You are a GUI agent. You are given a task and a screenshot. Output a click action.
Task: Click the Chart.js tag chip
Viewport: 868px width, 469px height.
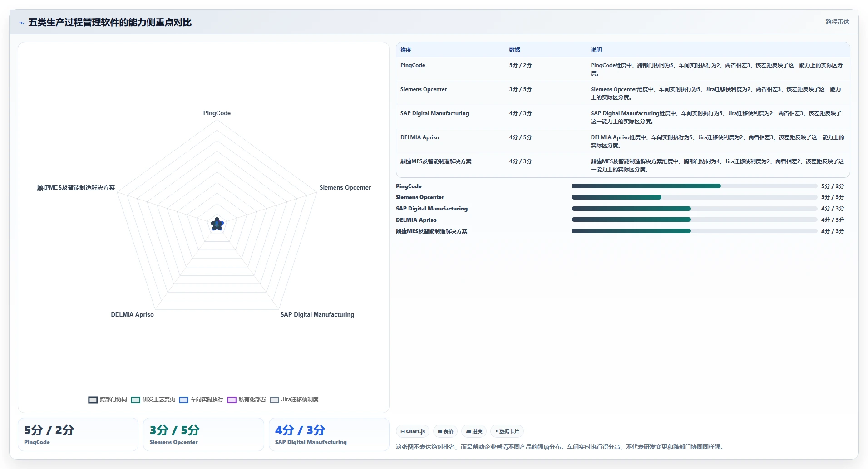413,431
